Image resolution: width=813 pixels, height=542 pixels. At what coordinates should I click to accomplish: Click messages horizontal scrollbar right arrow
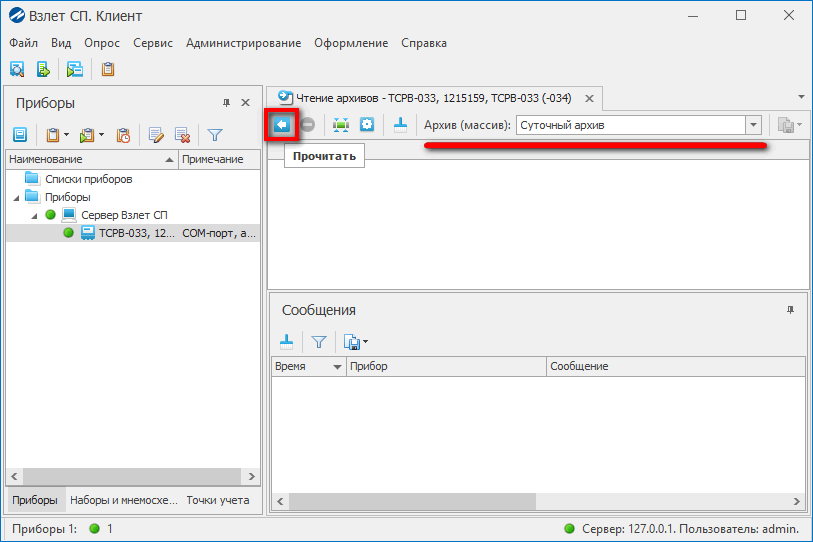click(x=797, y=501)
